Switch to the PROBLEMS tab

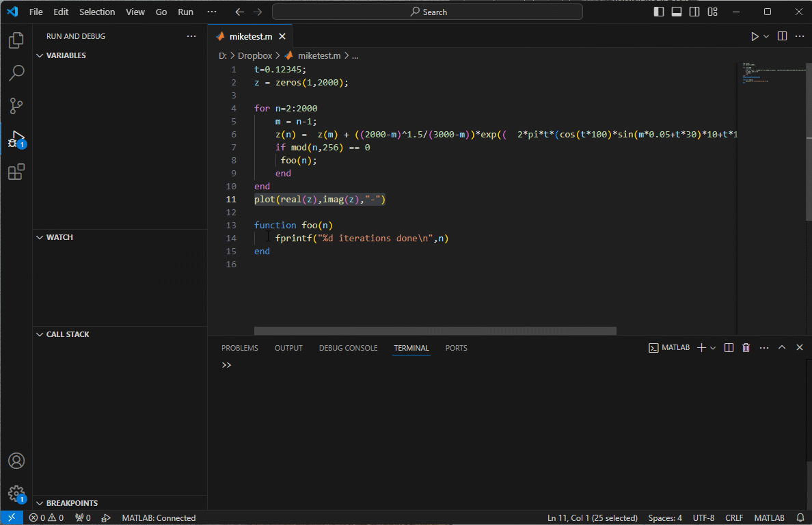pos(240,348)
